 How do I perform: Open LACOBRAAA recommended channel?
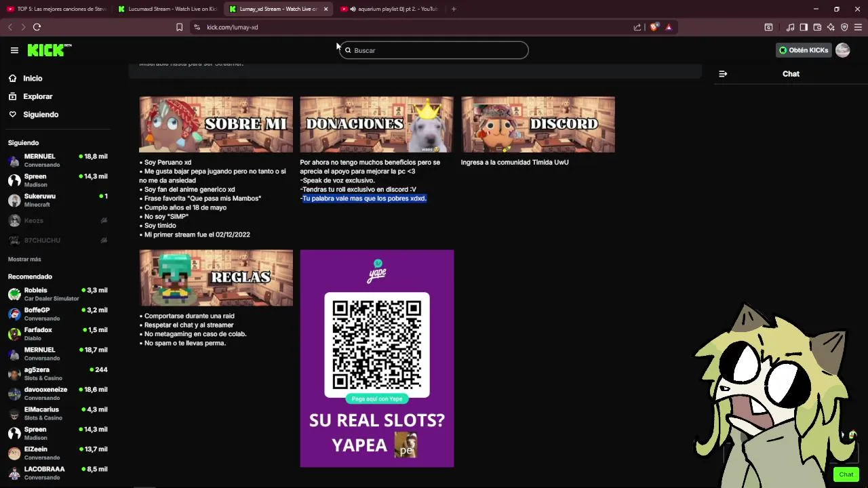(58, 473)
